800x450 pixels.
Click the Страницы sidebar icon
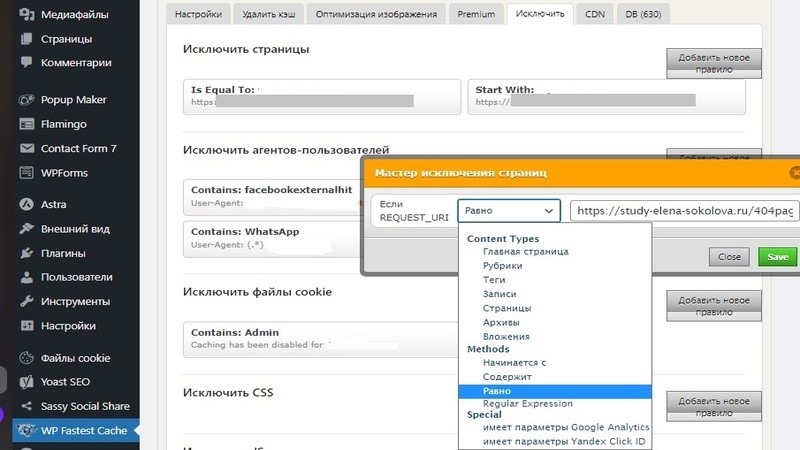(x=27, y=39)
